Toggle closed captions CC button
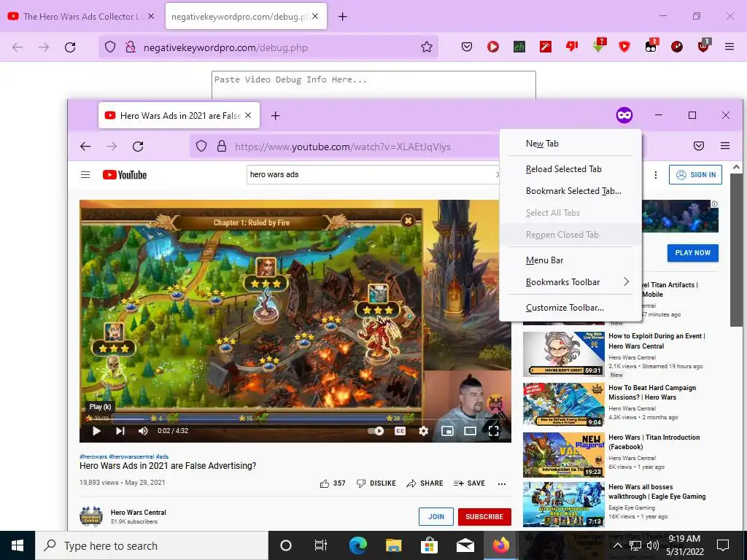Image resolution: width=747 pixels, height=560 pixels. point(400,431)
